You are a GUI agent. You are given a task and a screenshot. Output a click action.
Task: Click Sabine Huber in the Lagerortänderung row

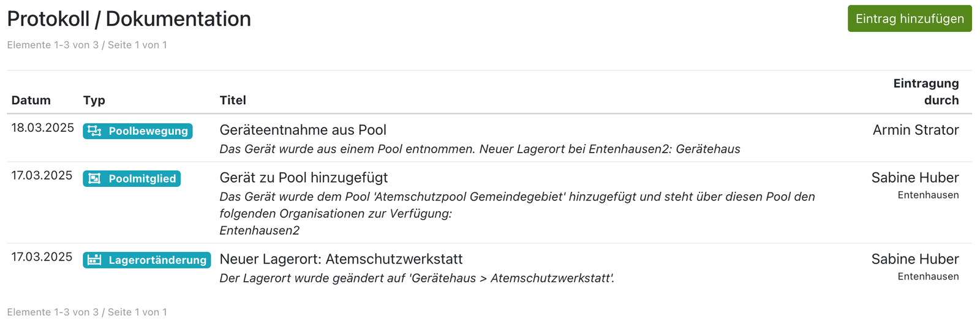(x=914, y=259)
